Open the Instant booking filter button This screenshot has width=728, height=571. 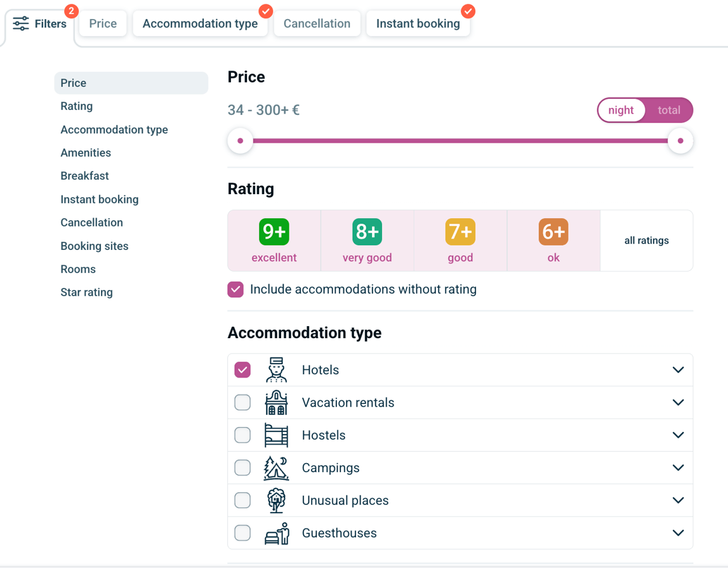tap(418, 23)
